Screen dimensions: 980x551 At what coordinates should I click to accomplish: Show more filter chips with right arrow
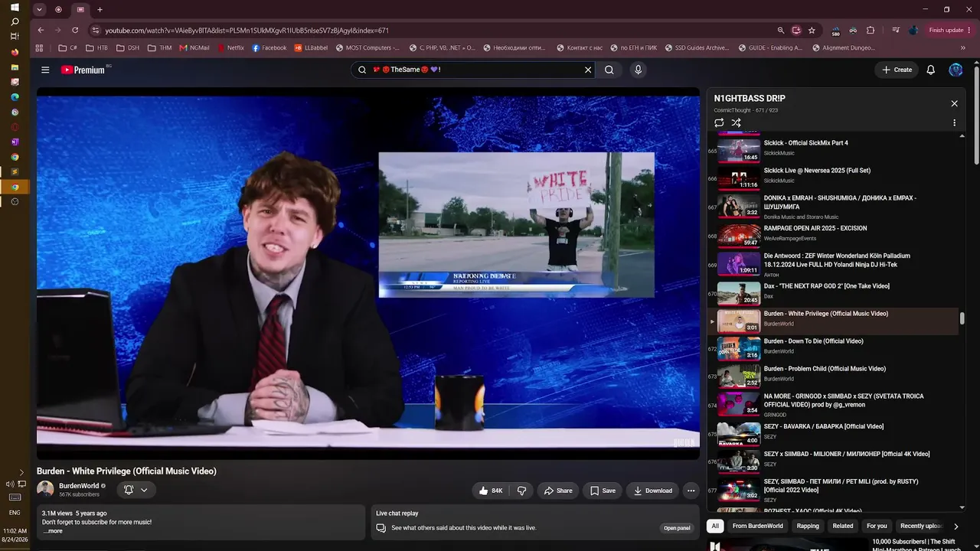955,526
